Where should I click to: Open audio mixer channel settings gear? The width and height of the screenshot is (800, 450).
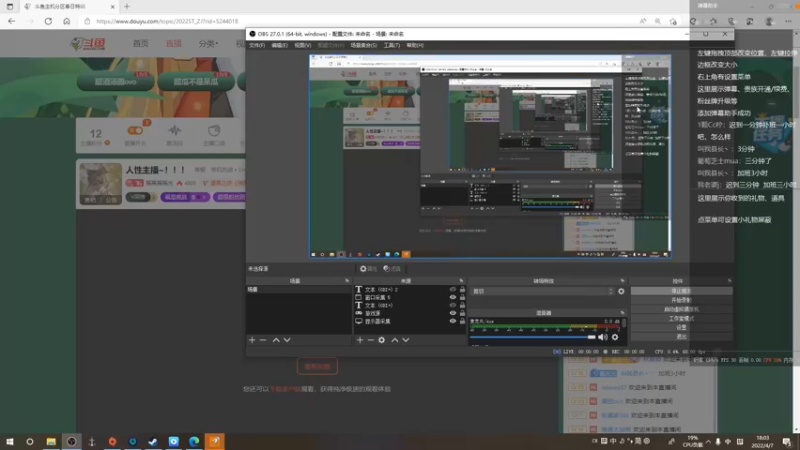click(615, 337)
